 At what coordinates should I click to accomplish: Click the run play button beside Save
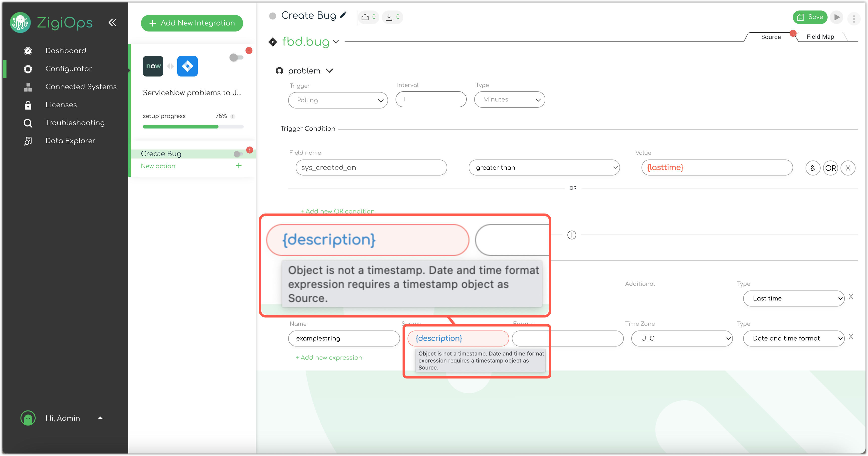tap(837, 17)
